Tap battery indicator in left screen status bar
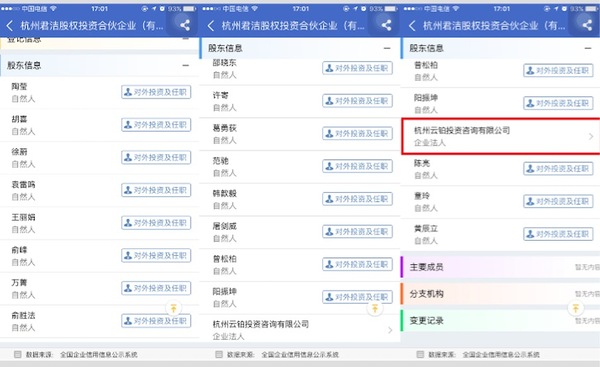The width and height of the screenshot is (600, 367). click(x=190, y=8)
